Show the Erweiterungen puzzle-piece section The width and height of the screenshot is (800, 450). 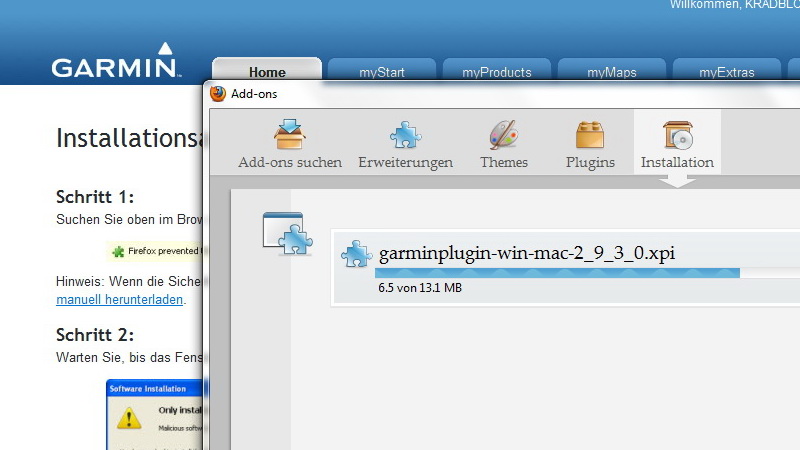point(405,145)
